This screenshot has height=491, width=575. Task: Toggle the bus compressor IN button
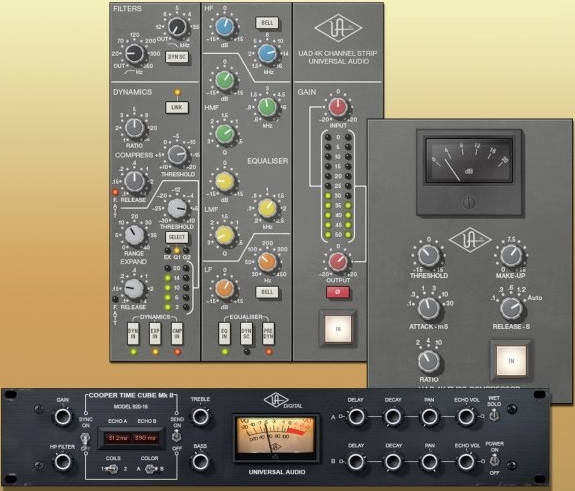(511, 361)
